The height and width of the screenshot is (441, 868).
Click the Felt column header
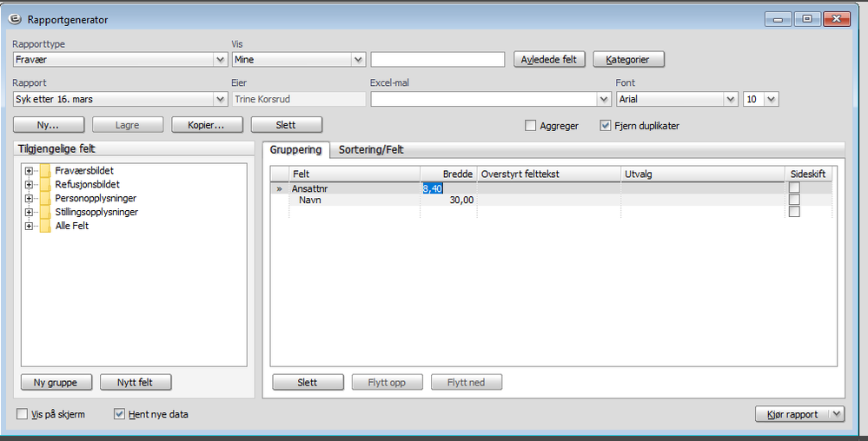pyautogui.click(x=354, y=174)
